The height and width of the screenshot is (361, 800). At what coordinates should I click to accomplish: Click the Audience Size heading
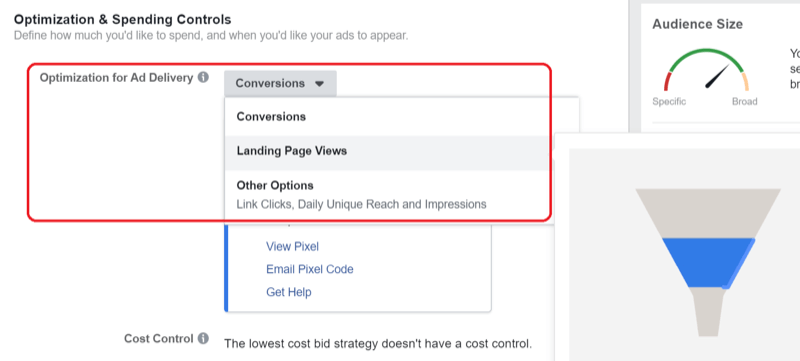(697, 24)
